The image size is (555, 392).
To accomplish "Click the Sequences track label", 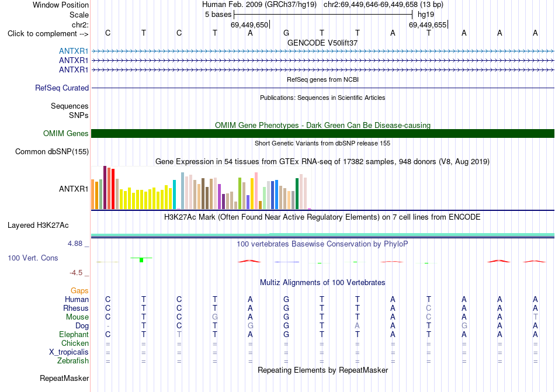I will 70,106.
